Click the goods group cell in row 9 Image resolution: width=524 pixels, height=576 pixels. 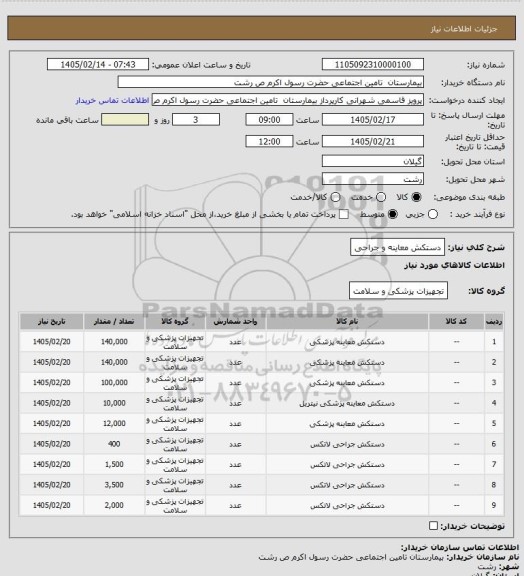click(175, 506)
